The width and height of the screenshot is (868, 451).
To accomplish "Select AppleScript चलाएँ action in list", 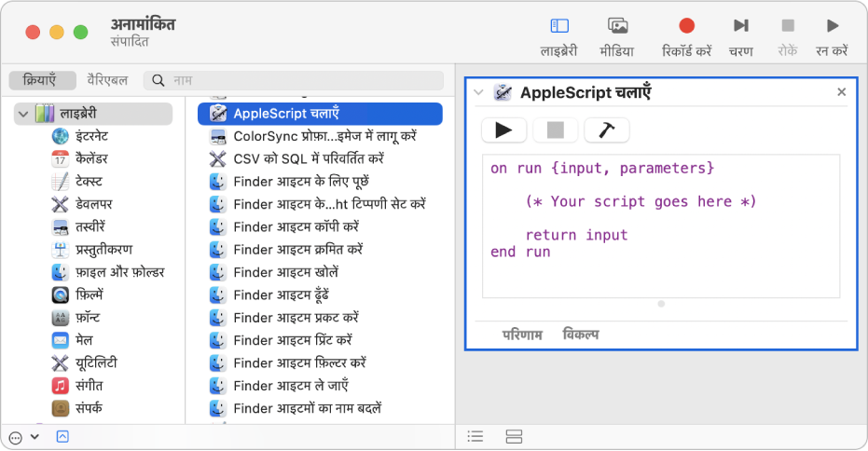I will [x=320, y=114].
